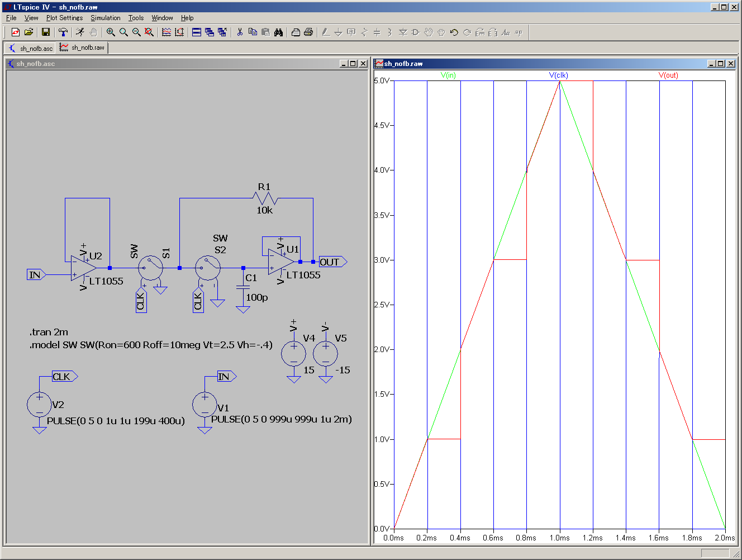Open the Control Panel hammer icon

tap(63, 32)
